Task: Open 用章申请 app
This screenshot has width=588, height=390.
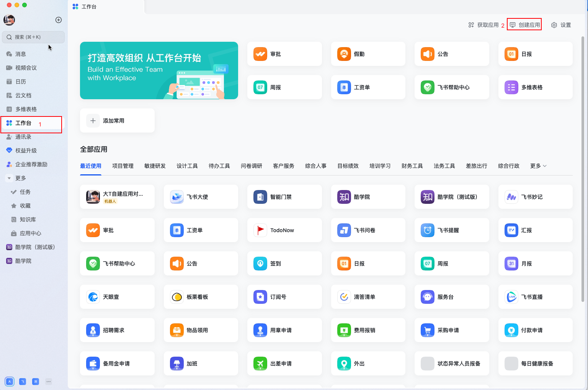Action: pyautogui.click(x=284, y=330)
